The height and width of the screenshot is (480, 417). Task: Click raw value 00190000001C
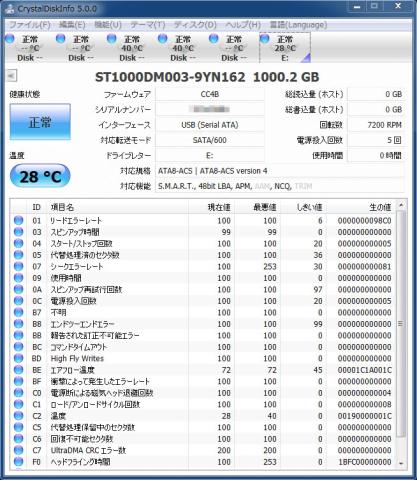tap(364, 416)
